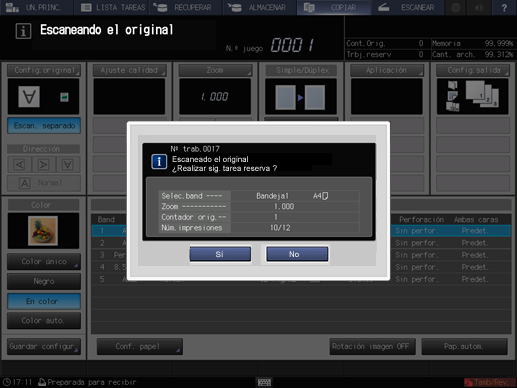Image resolution: width=517 pixels, height=388 pixels.
Task: Click the clock icon at 17:11
Action: click(x=7, y=382)
